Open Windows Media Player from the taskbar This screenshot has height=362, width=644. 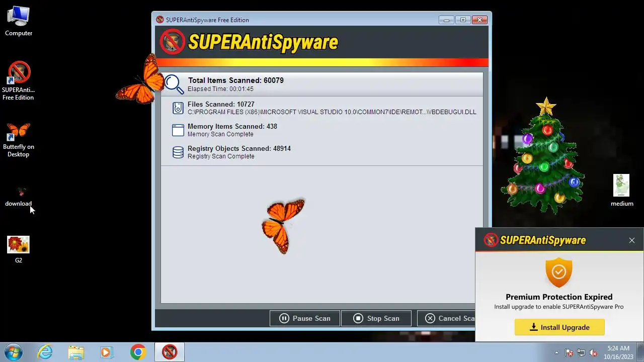pyautogui.click(x=107, y=352)
